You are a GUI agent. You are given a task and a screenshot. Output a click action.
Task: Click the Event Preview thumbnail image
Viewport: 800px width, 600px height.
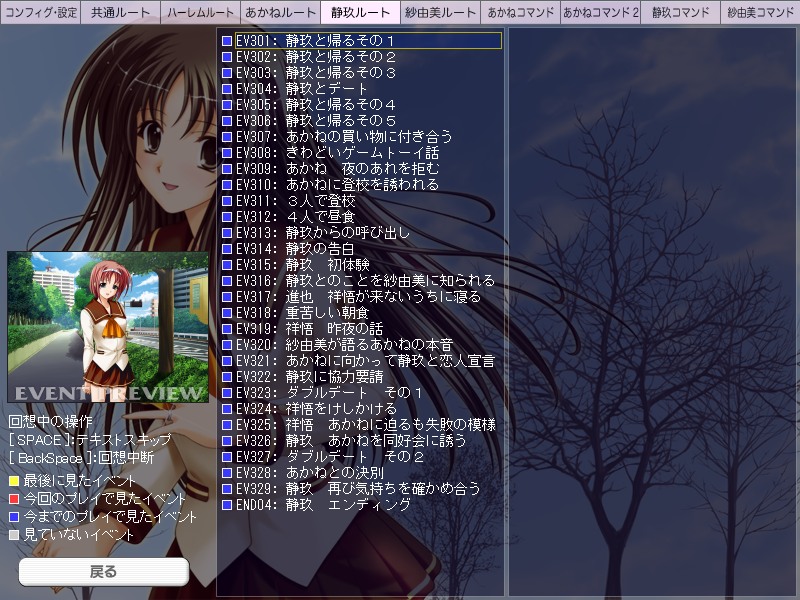click(108, 327)
